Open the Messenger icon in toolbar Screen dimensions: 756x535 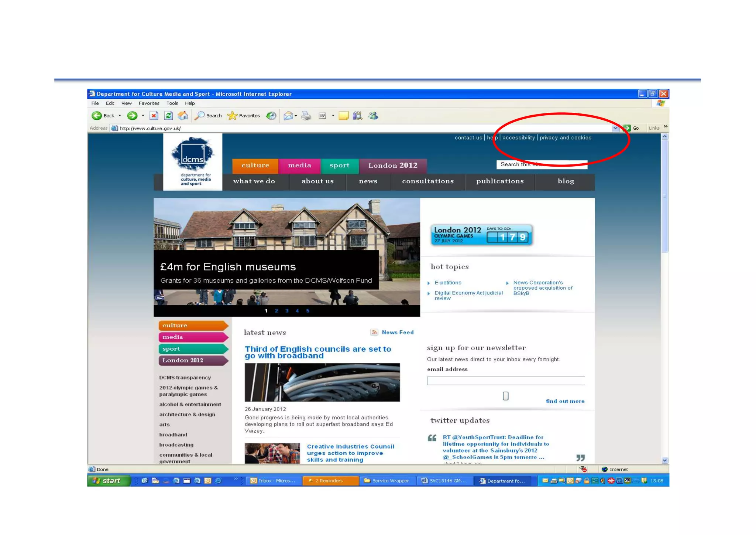[x=373, y=116]
